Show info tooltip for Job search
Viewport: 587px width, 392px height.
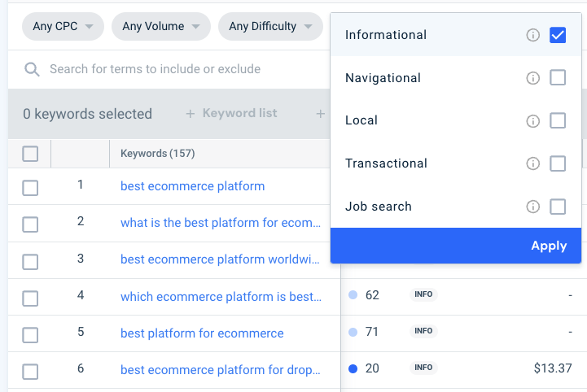pyautogui.click(x=532, y=207)
